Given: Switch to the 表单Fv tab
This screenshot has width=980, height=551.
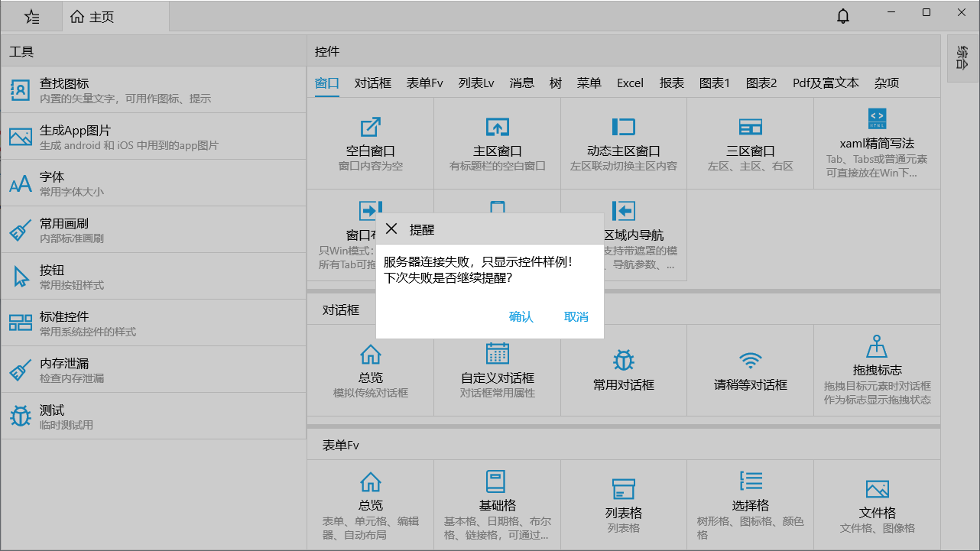Looking at the screenshot, I should 424,83.
